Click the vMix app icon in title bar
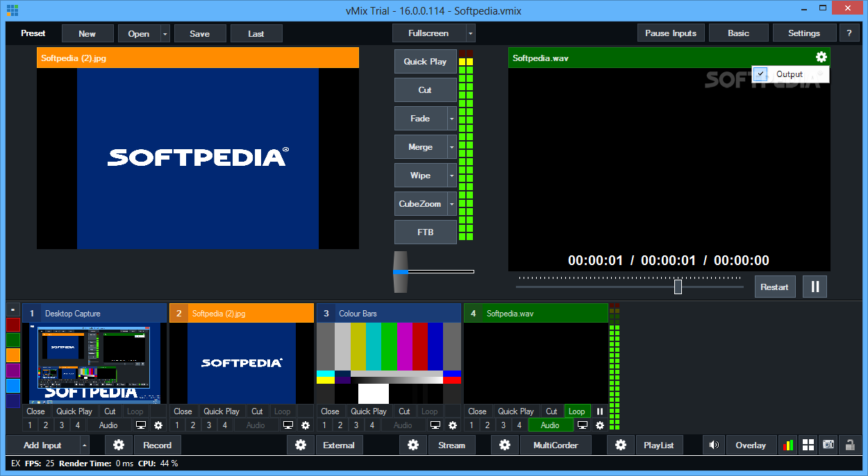The width and height of the screenshot is (868, 476). [x=12, y=10]
